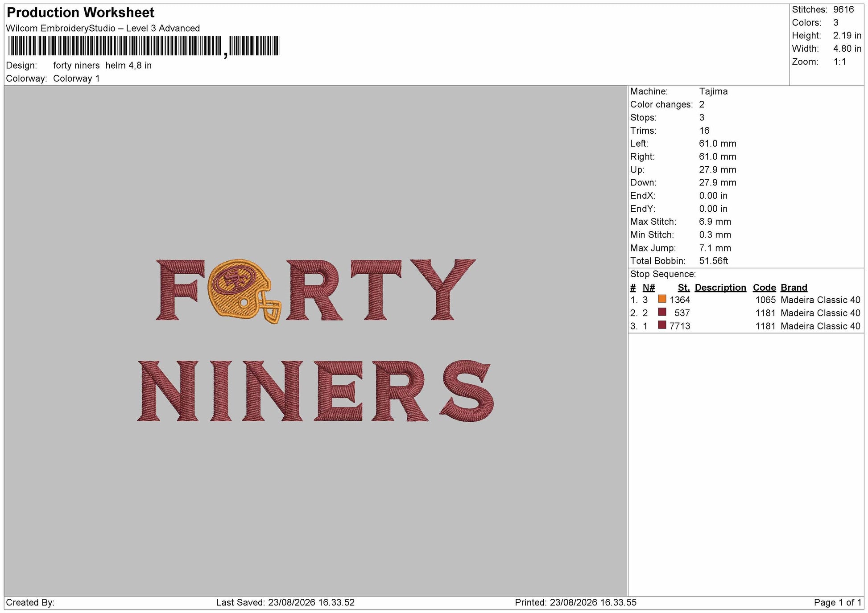Viewport: 868px width, 613px height.
Task: Select the Max Jump value "7.1 mm"
Action: coord(715,248)
